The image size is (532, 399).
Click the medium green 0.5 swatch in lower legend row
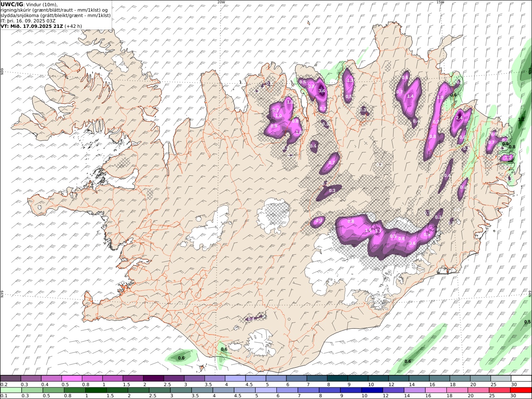[x=54, y=390]
